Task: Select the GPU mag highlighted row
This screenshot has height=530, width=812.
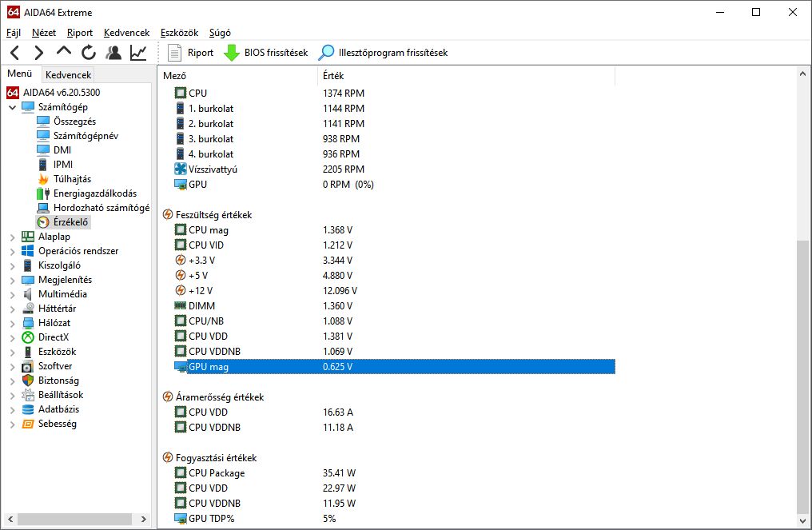Action: click(x=395, y=367)
